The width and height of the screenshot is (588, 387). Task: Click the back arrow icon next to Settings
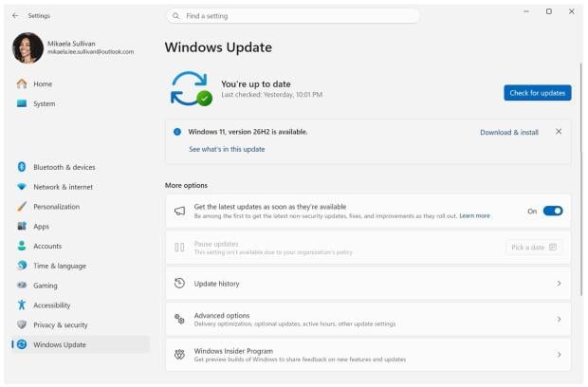(x=15, y=16)
